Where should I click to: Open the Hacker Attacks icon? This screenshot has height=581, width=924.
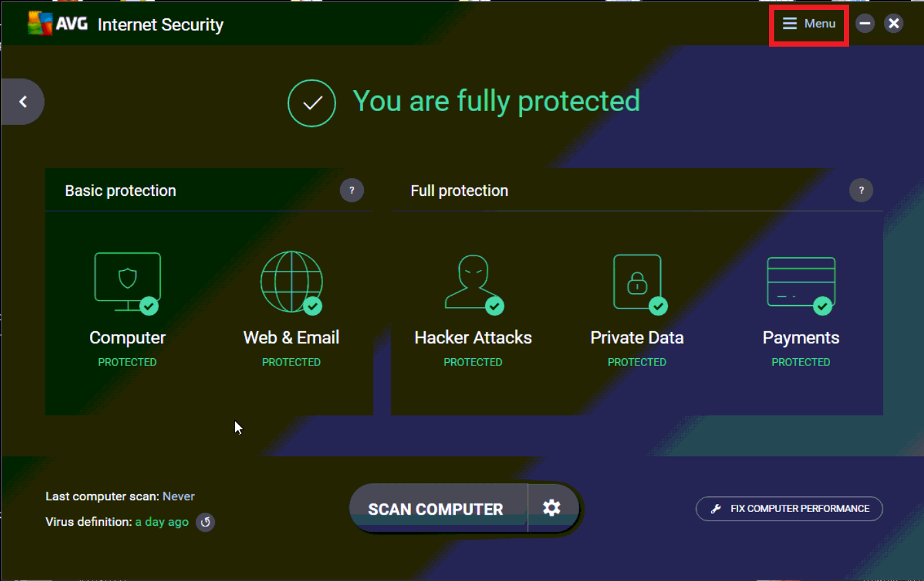473,283
